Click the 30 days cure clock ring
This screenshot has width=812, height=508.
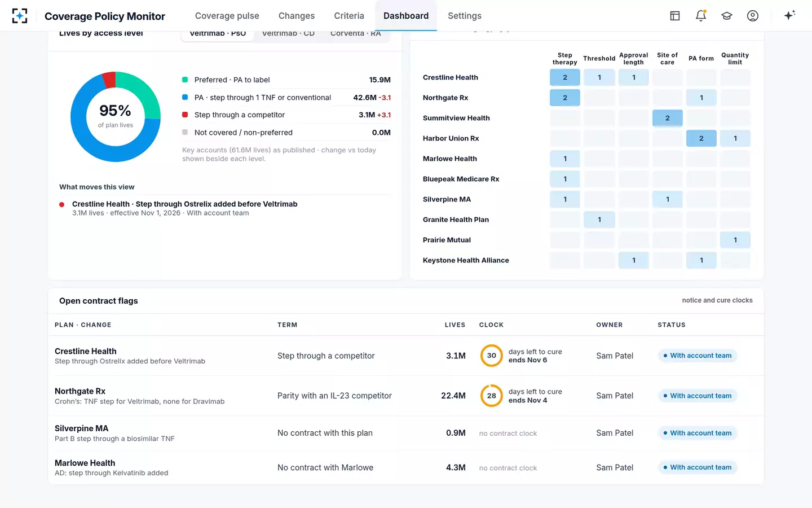point(492,356)
